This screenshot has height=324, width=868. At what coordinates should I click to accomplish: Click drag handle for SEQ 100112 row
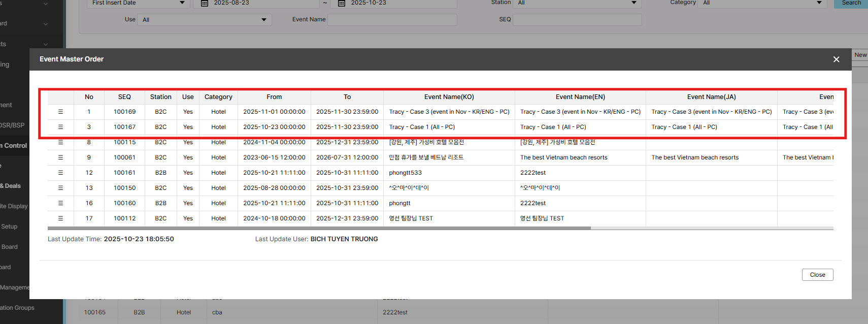click(60, 218)
